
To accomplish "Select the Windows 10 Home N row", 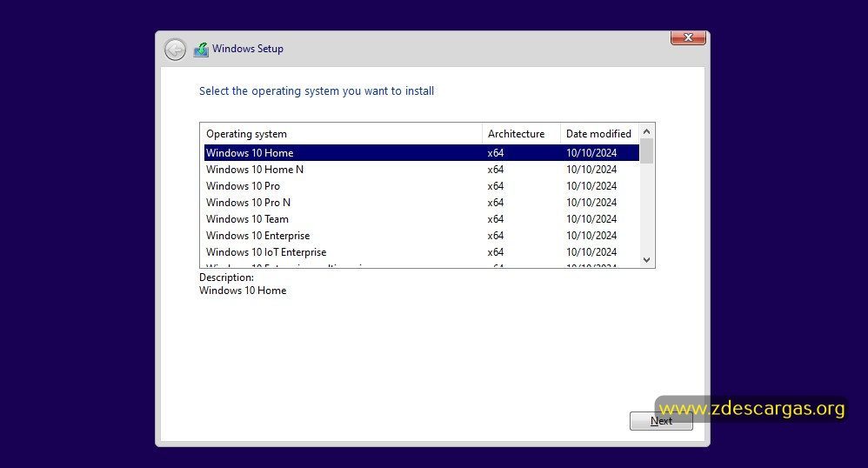I will point(422,170).
